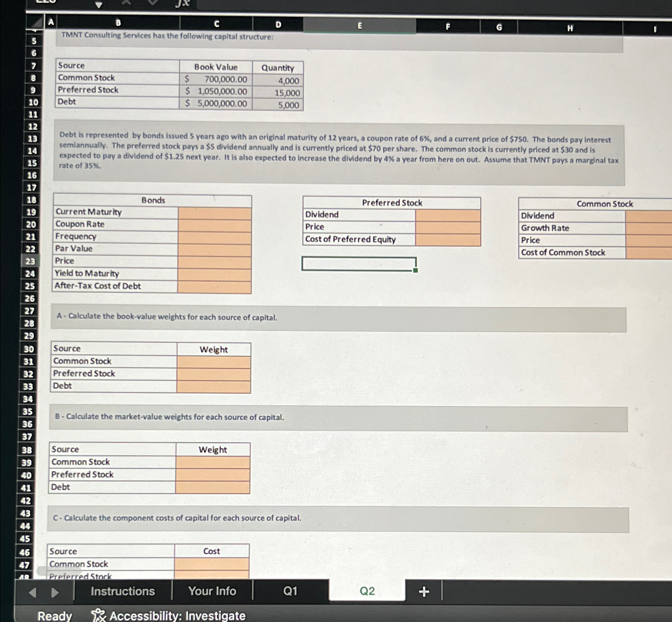Click the bond Price input cell
672x622 pixels.
click(214, 262)
